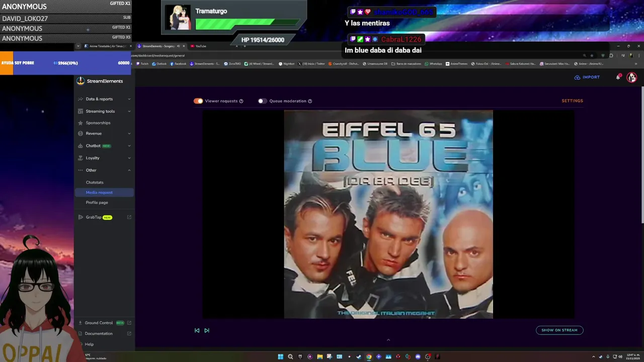The width and height of the screenshot is (644, 362).
Task: Open Help link in sidebar
Action: [89, 344]
